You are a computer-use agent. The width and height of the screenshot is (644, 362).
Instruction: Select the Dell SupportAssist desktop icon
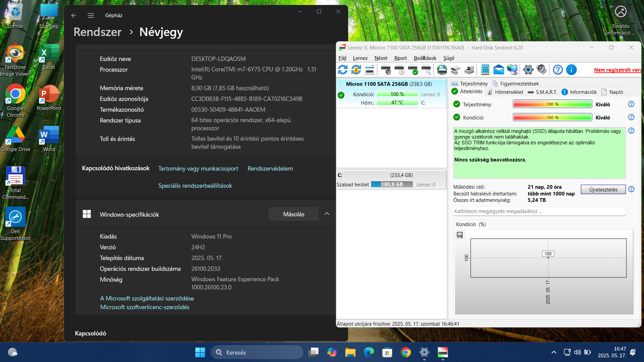pyautogui.click(x=15, y=224)
